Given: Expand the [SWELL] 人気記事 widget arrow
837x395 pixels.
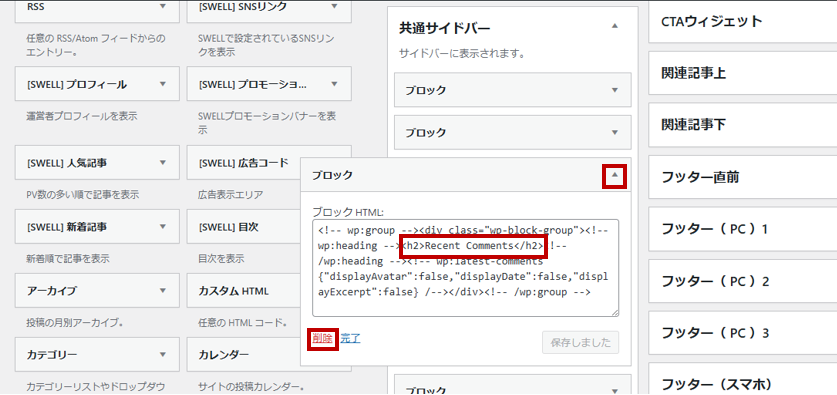Looking at the screenshot, I should pyautogui.click(x=162, y=162).
